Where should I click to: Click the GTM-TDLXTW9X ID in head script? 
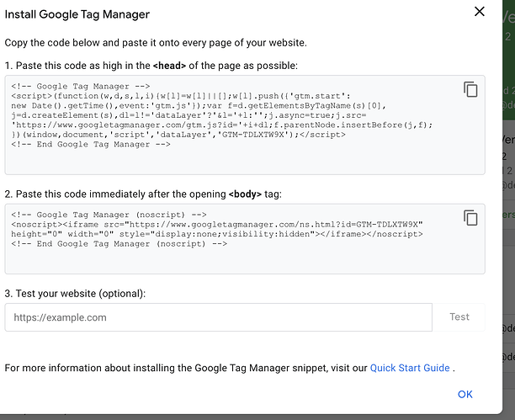coord(253,135)
